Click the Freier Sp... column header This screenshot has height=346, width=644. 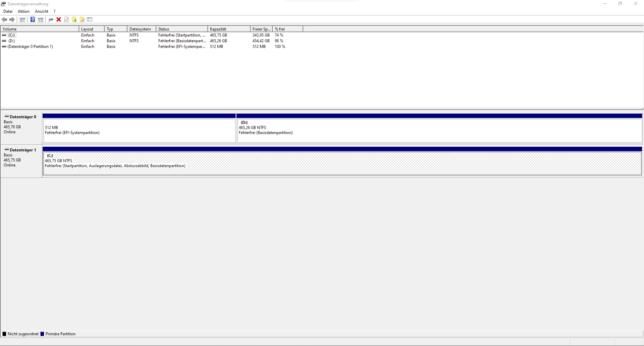(261, 29)
